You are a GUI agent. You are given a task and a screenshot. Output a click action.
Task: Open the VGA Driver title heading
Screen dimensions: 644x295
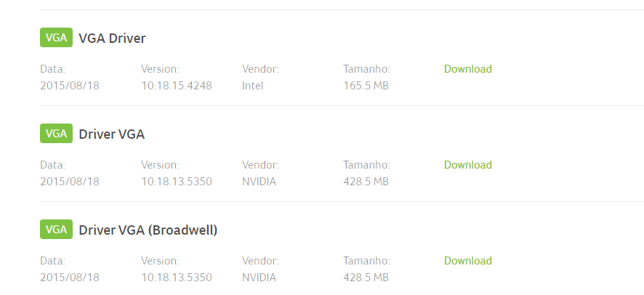(x=112, y=39)
